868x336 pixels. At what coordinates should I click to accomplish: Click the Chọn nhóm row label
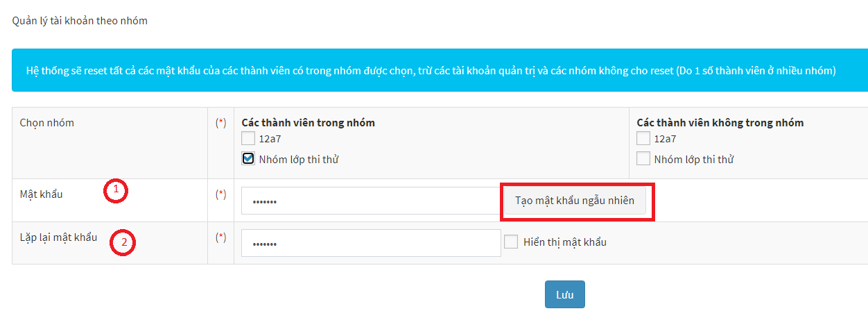47,123
